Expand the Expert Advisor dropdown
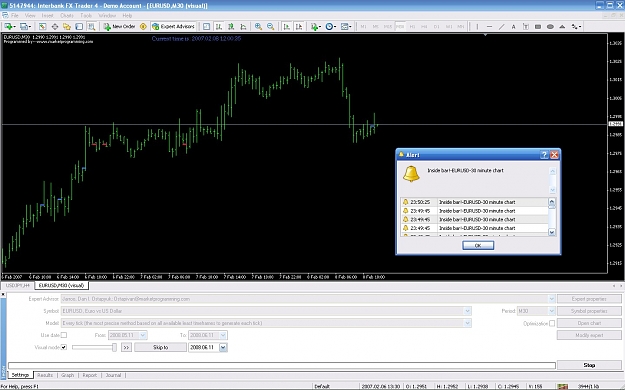Image resolution: width=625 pixels, height=390 pixels. [x=551, y=299]
